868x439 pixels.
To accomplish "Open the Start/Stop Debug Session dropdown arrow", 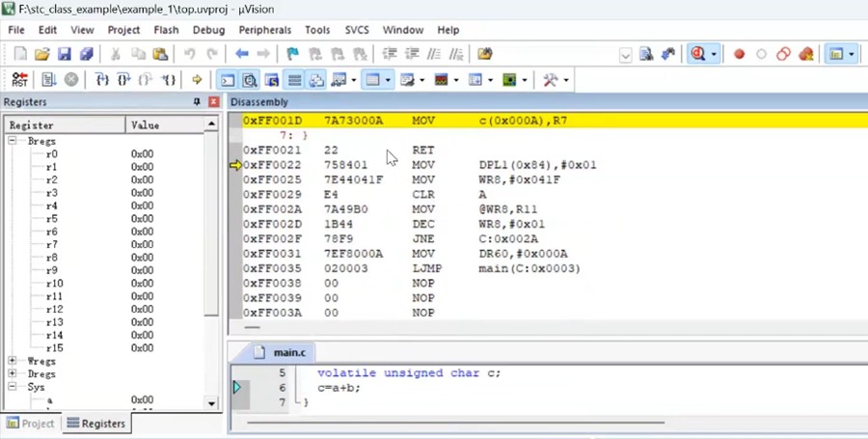I will tap(714, 55).
